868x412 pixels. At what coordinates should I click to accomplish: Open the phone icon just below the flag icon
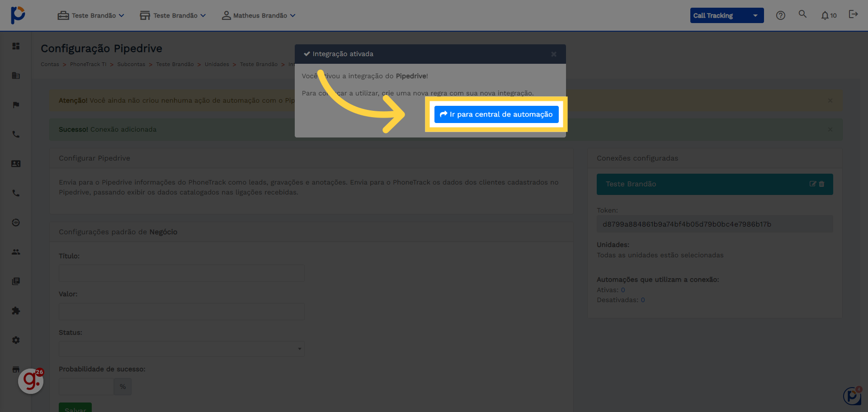click(16, 134)
